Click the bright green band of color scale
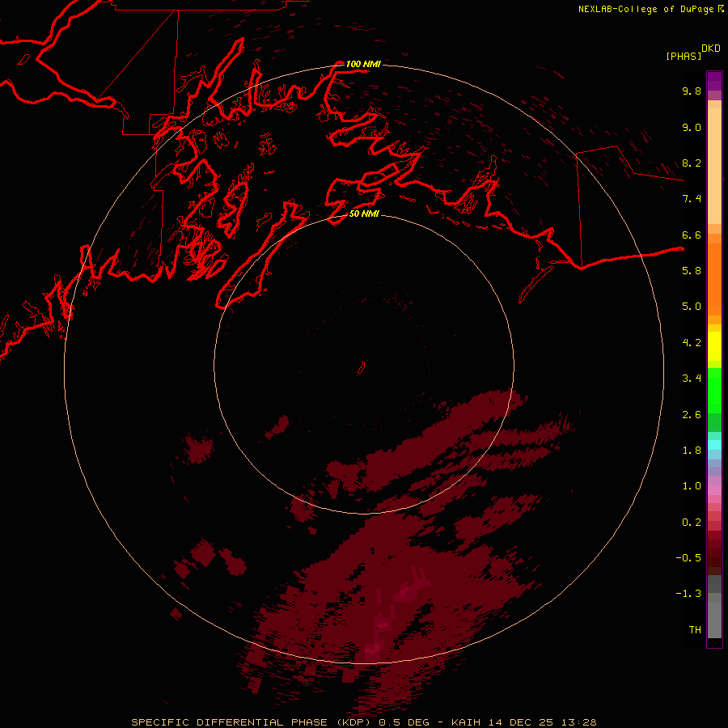Viewport: 728px width, 728px height. 714,390
